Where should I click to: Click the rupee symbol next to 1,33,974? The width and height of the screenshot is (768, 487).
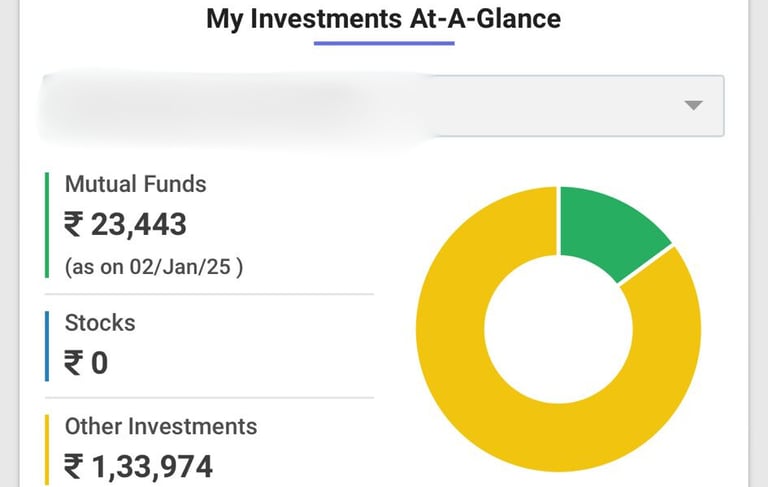click(74, 466)
